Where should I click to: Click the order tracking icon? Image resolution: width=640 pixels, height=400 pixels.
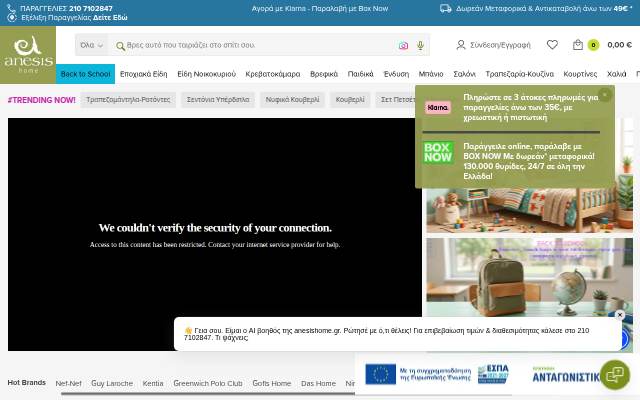pyautogui.click(x=12, y=18)
